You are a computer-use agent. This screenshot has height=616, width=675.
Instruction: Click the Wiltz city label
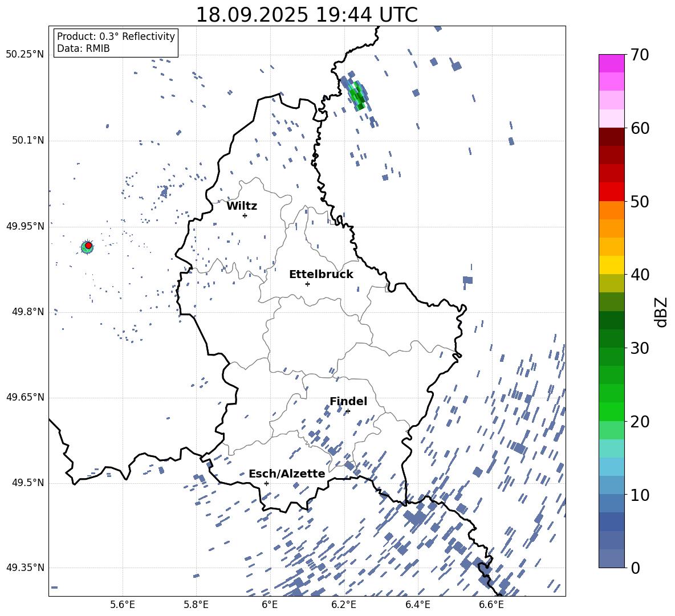(242, 206)
